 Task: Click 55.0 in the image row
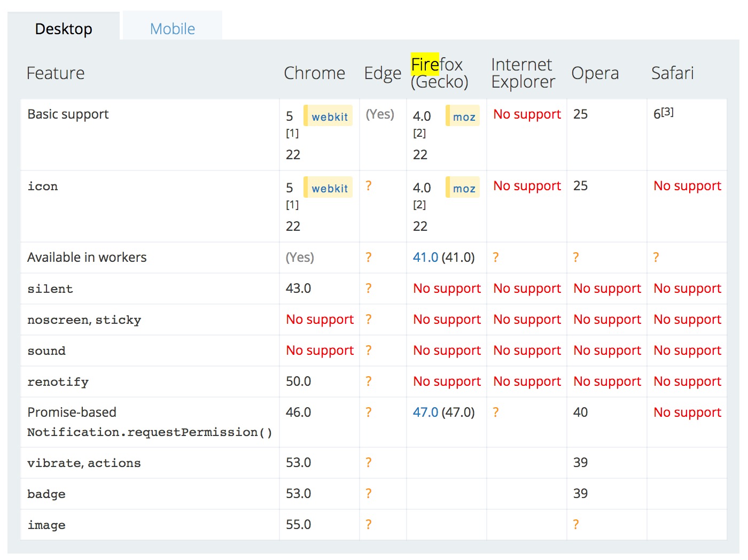click(x=298, y=524)
